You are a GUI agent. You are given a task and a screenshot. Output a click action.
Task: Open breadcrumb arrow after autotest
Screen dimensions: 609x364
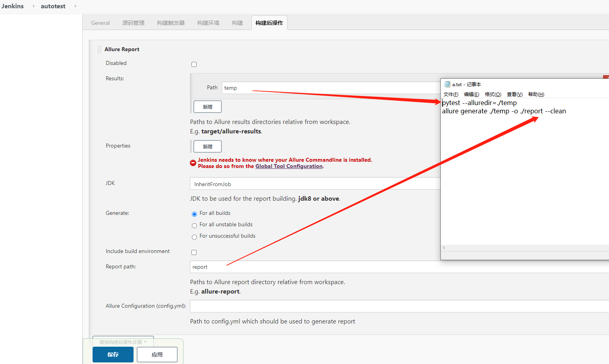tap(75, 6)
